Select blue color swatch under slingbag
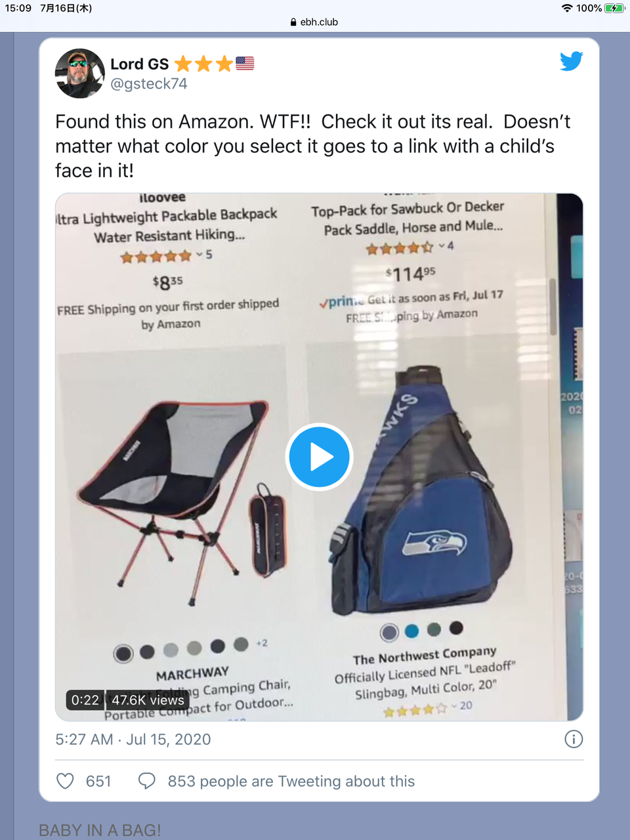 click(x=411, y=631)
